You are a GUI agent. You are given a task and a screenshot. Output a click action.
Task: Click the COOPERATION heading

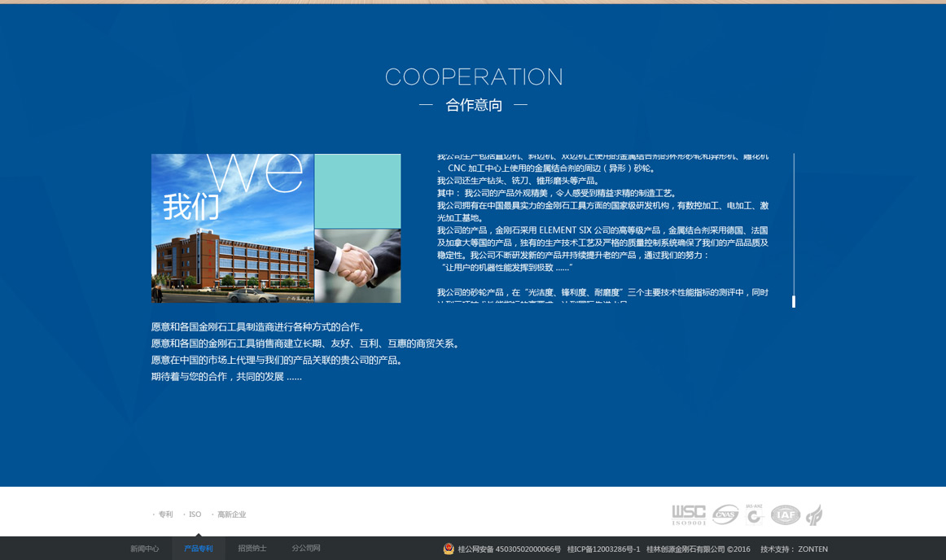pos(474,77)
